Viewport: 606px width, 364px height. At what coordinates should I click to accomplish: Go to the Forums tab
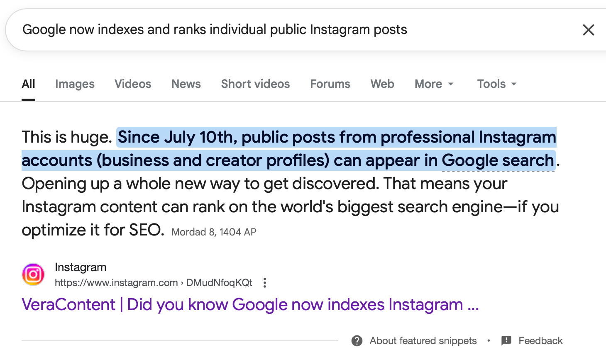tap(330, 84)
